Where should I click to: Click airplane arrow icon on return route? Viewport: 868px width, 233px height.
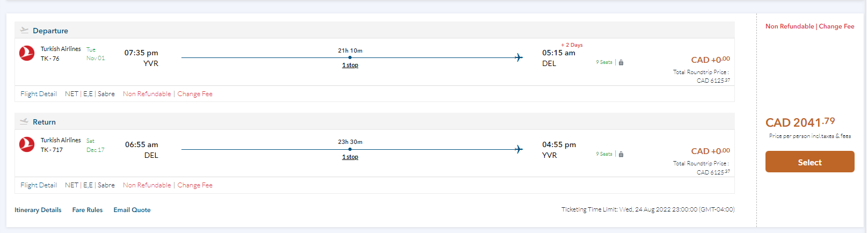click(x=518, y=149)
